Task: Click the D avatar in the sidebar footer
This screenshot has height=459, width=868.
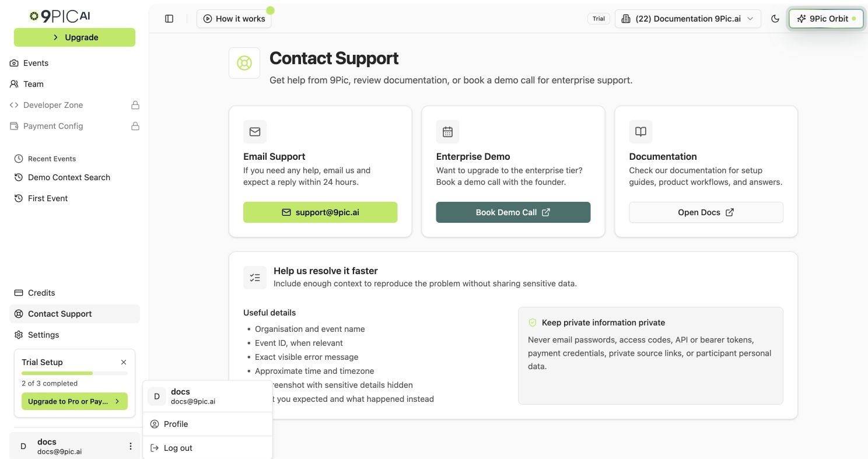Action: (23, 446)
